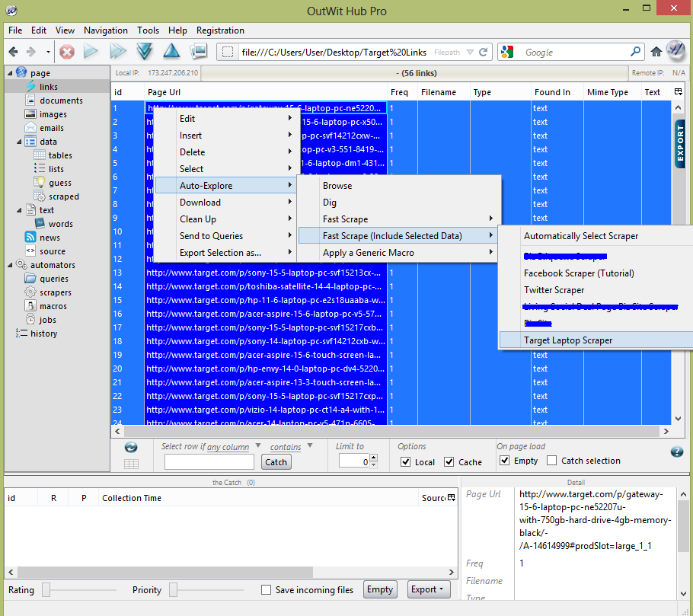This screenshot has height=616, width=693.
Task: Click the red Stop button in toolbar
Action: click(x=67, y=52)
